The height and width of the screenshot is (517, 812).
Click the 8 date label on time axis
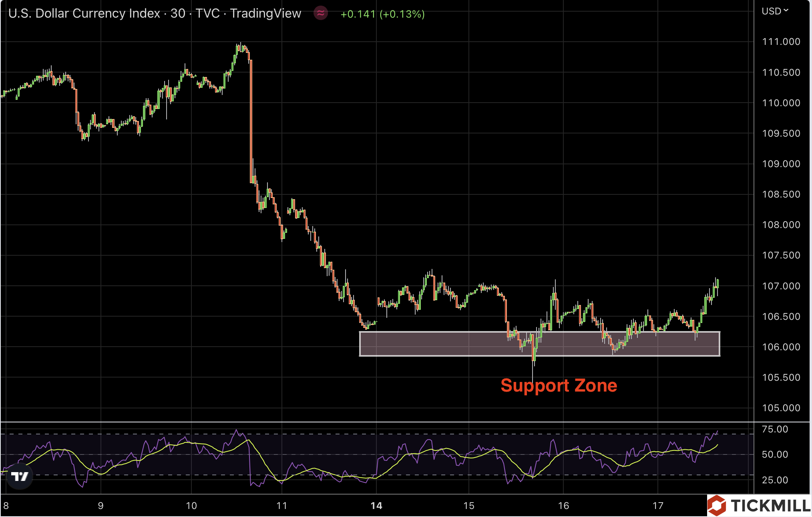point(6,506)
